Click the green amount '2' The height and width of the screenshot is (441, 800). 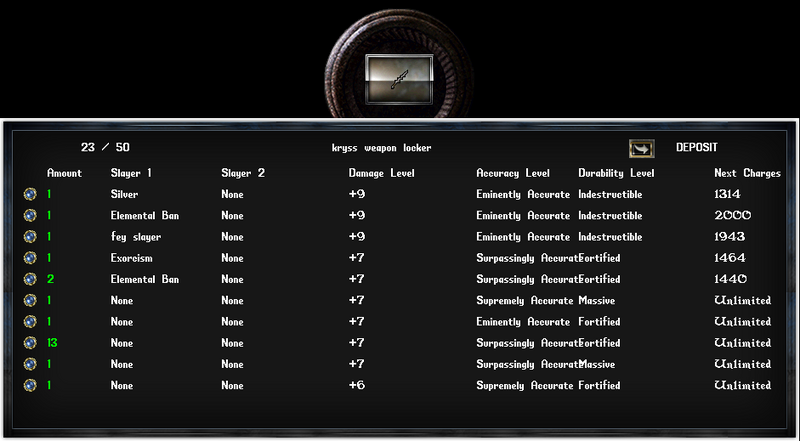pyautogui.click(x=51, y=279)
